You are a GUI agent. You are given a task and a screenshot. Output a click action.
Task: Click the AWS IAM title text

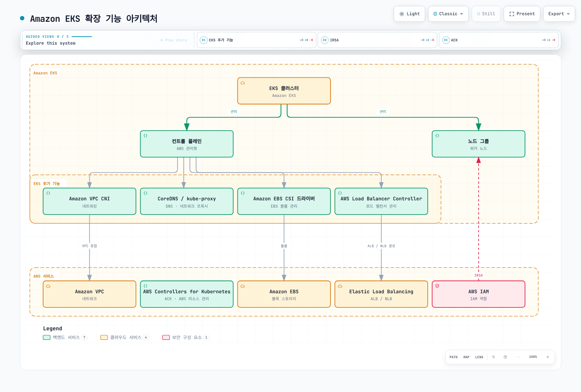[479, 291]
